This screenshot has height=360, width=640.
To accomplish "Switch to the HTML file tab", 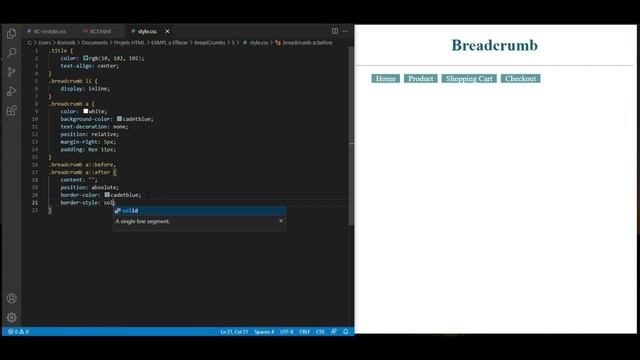I will point(97,31).
